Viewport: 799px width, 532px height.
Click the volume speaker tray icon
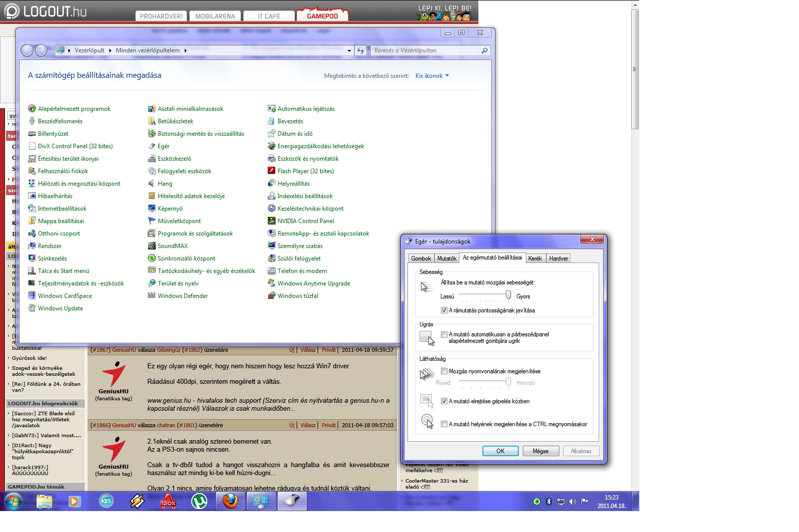(x=572, y=502)
